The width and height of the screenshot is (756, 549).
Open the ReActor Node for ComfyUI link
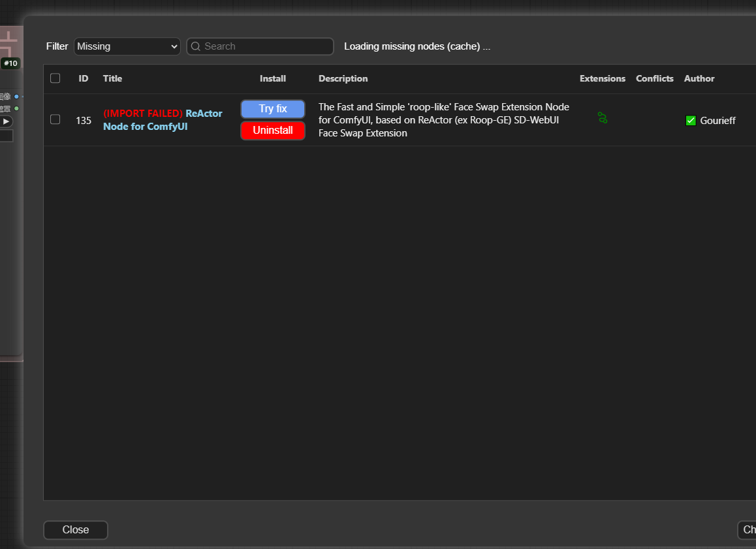(x=163, y=120)
